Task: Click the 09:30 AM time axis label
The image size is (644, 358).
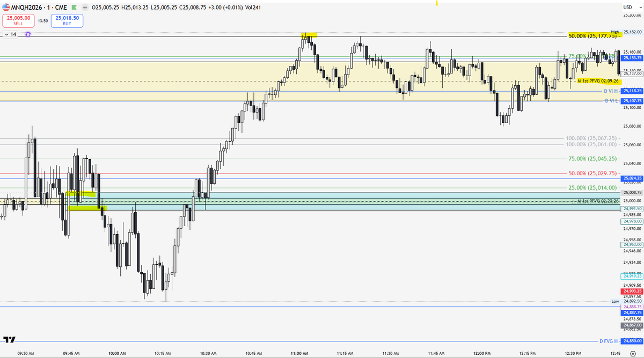Action: [x=26, y=354]
